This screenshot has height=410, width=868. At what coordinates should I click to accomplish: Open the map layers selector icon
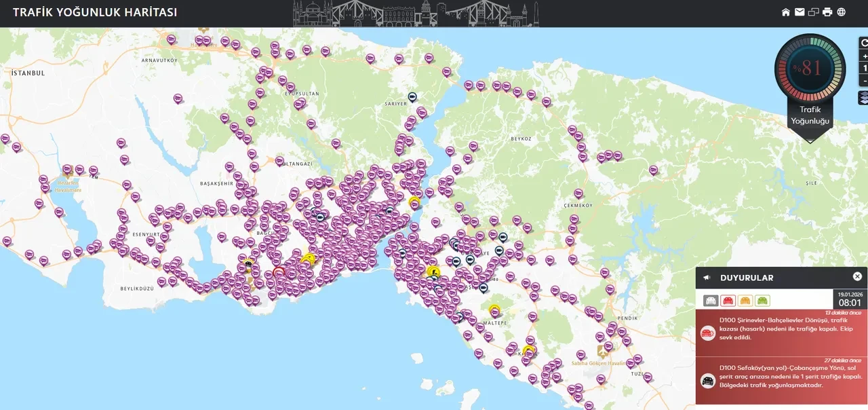coord(864,97)
